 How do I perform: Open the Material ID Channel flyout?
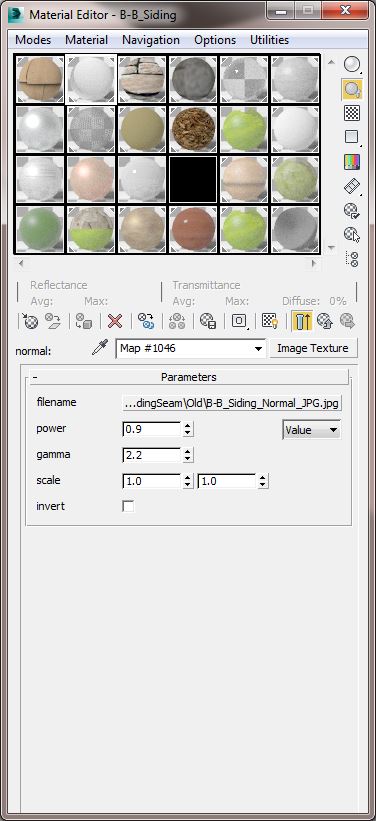pos(239,320)
